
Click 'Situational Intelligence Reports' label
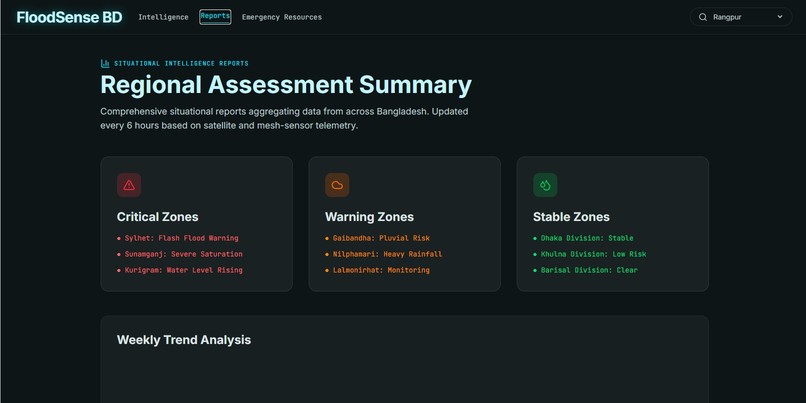(x=181, y=63)
